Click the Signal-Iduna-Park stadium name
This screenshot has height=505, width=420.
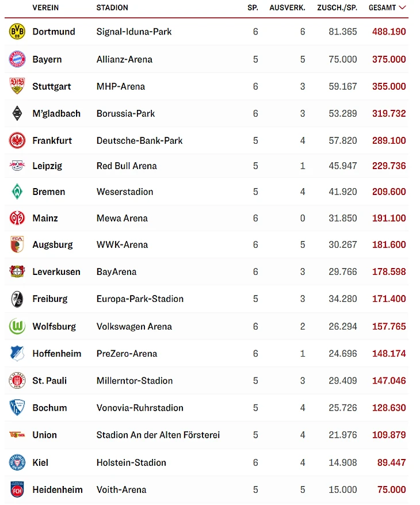point(134,32)
